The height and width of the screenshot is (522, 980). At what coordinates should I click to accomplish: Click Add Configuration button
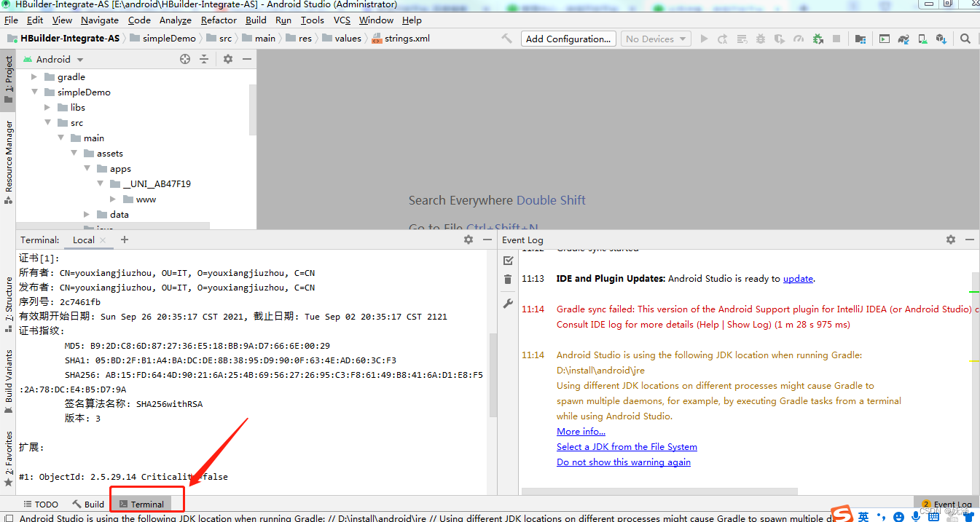(568, 39)
